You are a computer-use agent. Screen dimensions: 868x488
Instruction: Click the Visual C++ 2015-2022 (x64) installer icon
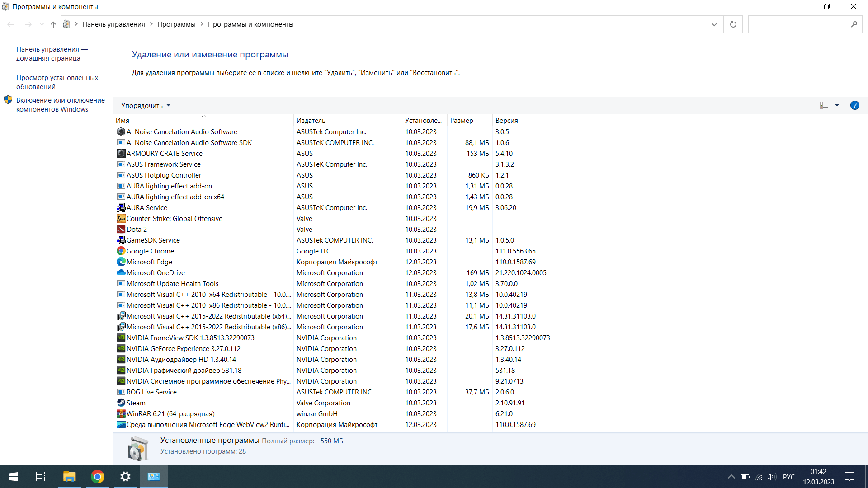[121, 316]
